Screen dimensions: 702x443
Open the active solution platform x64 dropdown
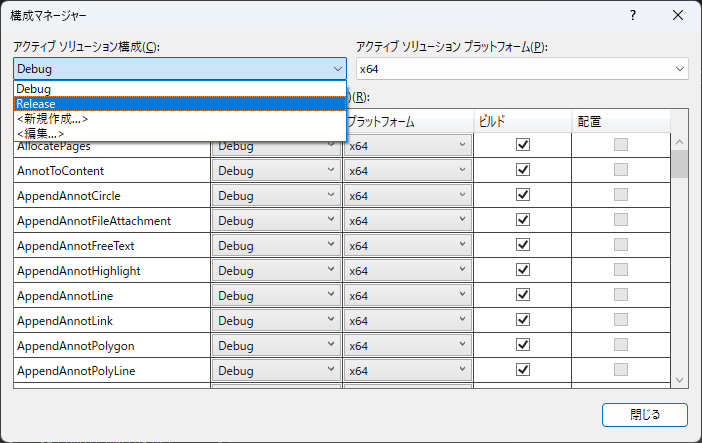click(x=680, y=69)
